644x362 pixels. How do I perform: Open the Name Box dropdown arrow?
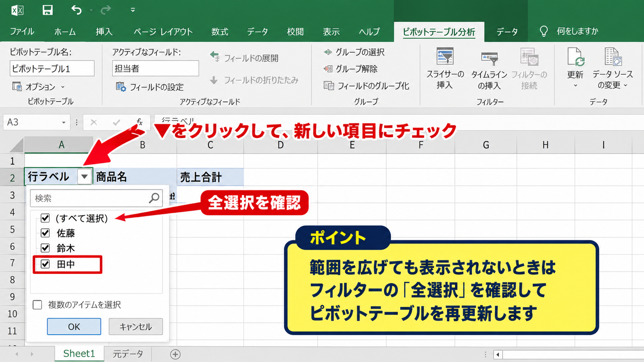click(x=64, y=122)
